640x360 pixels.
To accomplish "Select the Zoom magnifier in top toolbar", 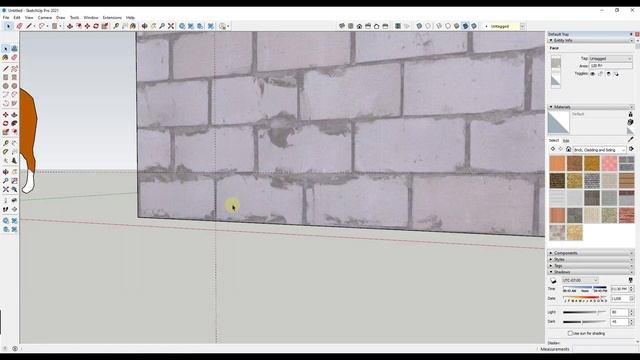I will (162, 26).
